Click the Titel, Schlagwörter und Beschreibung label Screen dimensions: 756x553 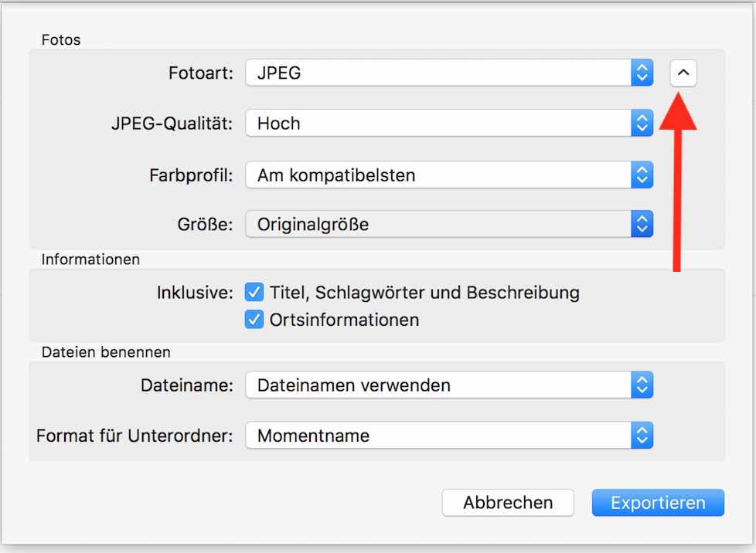(424, 293)
